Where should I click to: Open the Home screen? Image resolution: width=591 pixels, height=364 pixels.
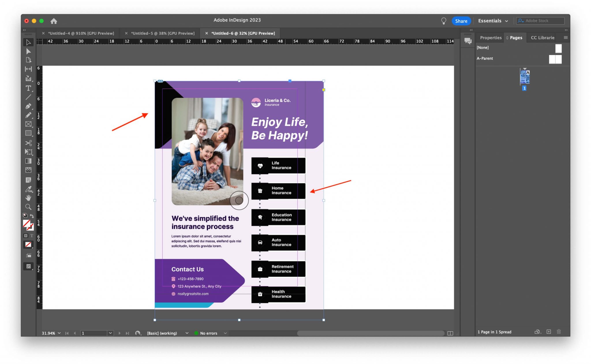click(54, 21)
